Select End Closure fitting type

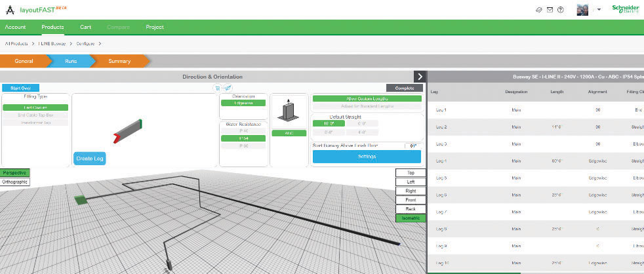pyautogui.click(x=35, y=108)
